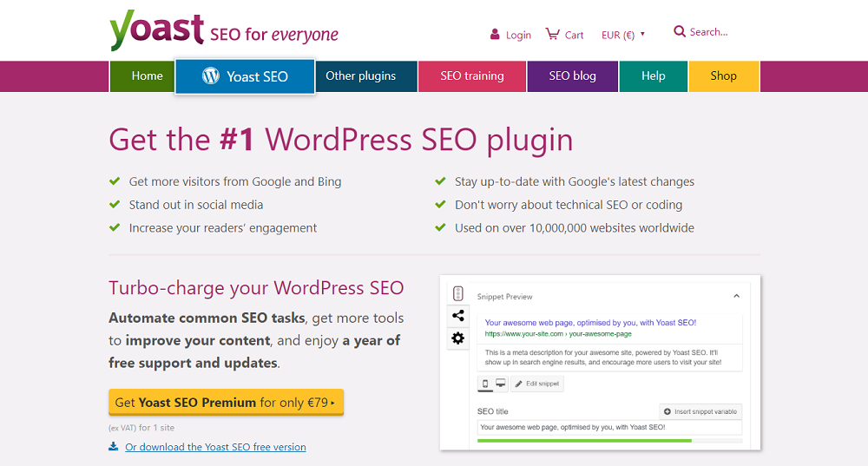The height and width of the screenshot is (466, 868).
Task: Click the shopping cart icon
Action: (552, 34)
